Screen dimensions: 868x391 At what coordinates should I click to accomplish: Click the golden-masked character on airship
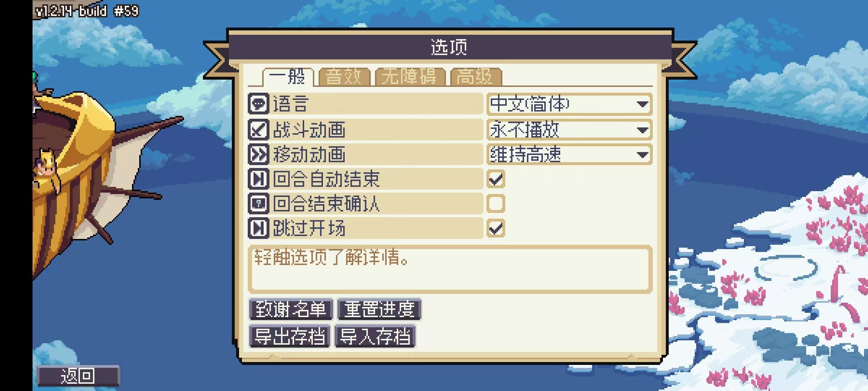47,167
